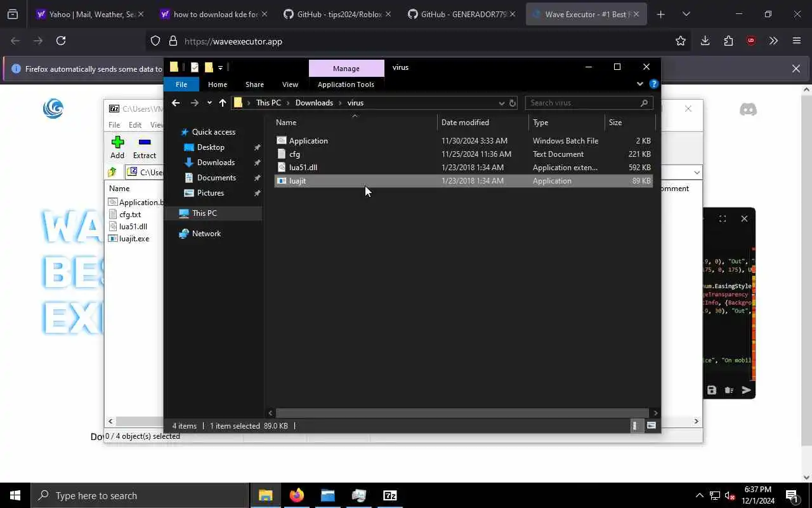Viewport: 812px width, 508px height.
Task: Open recent locations dropdown beside forward arrow
Action: [x=209, y=103]
